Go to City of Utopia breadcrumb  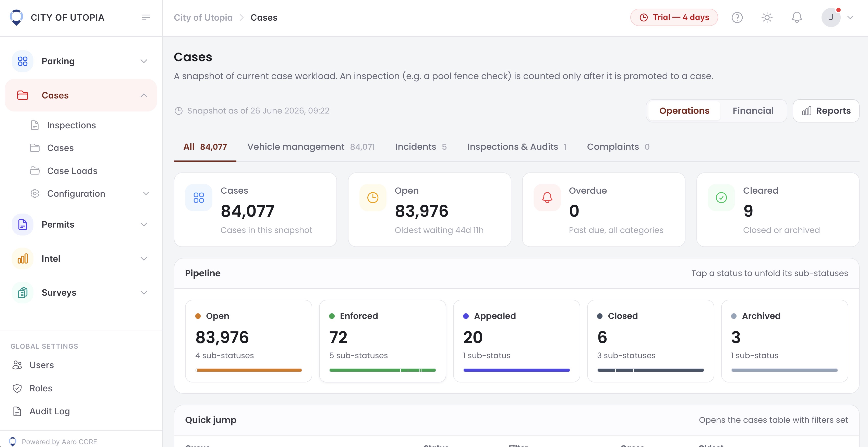point(203,18)
